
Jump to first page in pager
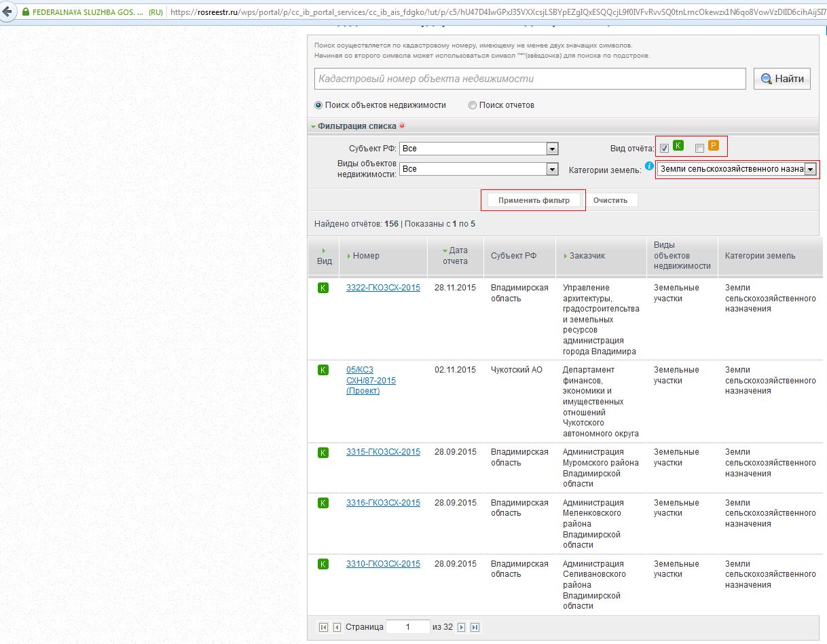(x=323, y=628)
